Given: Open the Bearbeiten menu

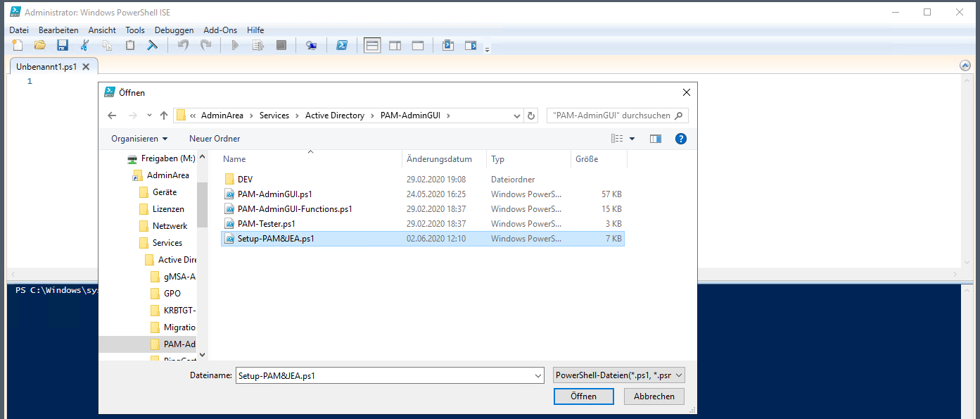Looking at the screenshot, I should pyautogui.click(x=58, y=30).
